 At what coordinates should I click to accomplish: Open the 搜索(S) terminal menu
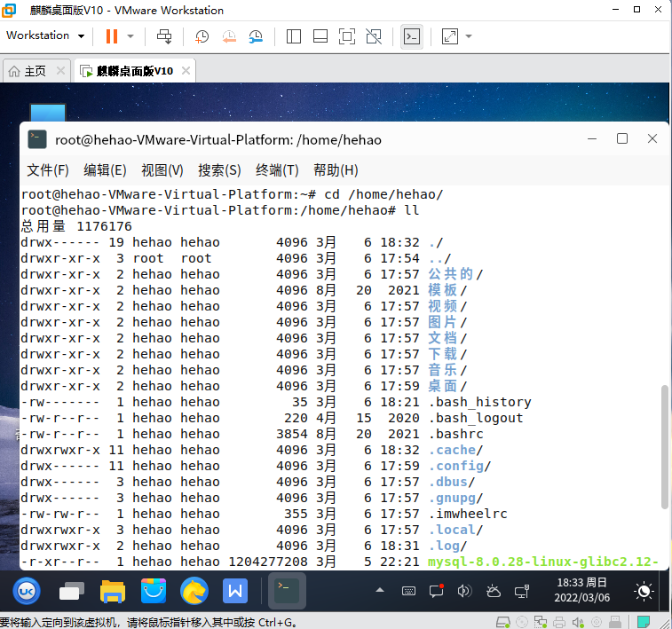tap(219, 170)
